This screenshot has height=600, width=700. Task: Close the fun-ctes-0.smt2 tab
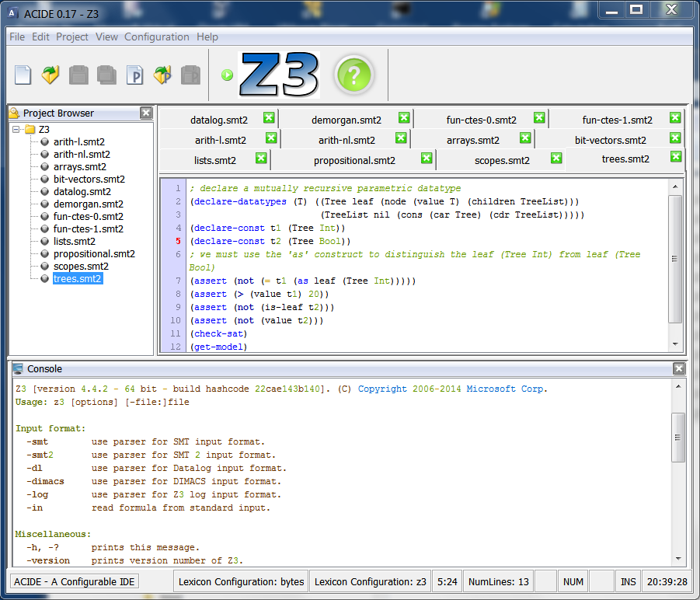click(x=539, y=117)
